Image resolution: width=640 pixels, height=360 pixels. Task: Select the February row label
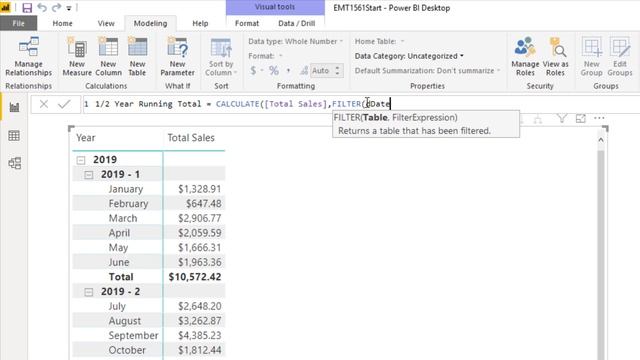pos(128,204)
